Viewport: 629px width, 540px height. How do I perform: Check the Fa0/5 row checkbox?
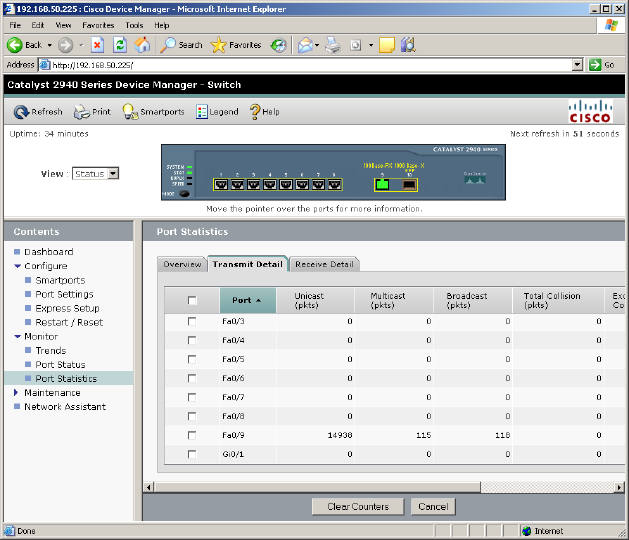(x=192, y=359)
